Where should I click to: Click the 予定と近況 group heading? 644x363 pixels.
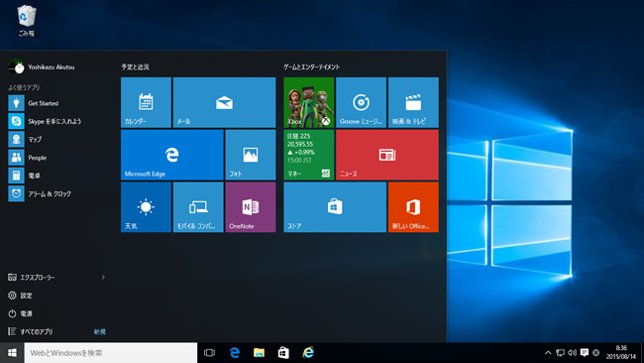point(135,67)
